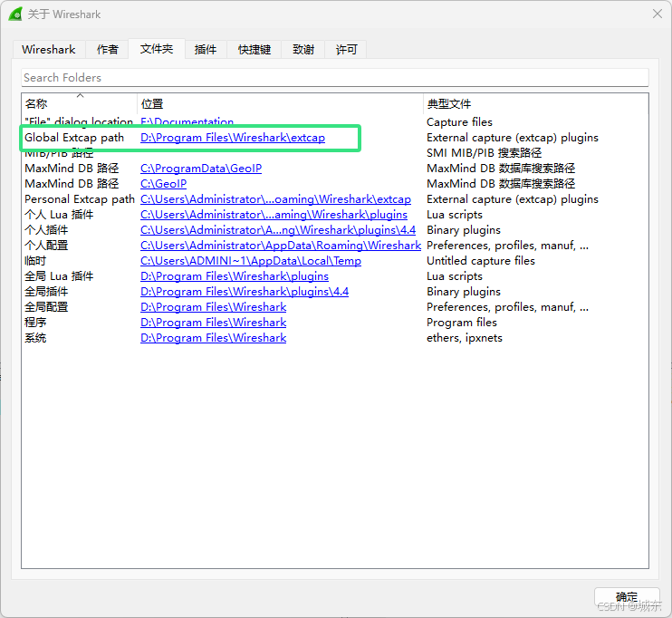
Task: Focus the Search Folders input field
Action: coord(335,78)
